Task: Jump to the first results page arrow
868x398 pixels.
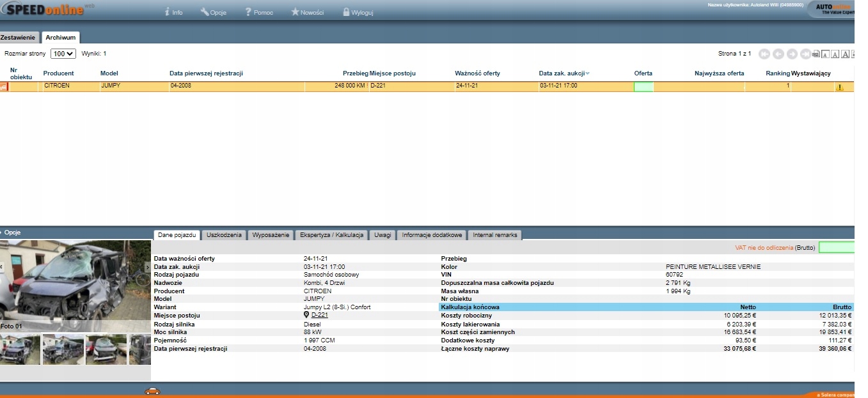Action: (x=764, y=54)
